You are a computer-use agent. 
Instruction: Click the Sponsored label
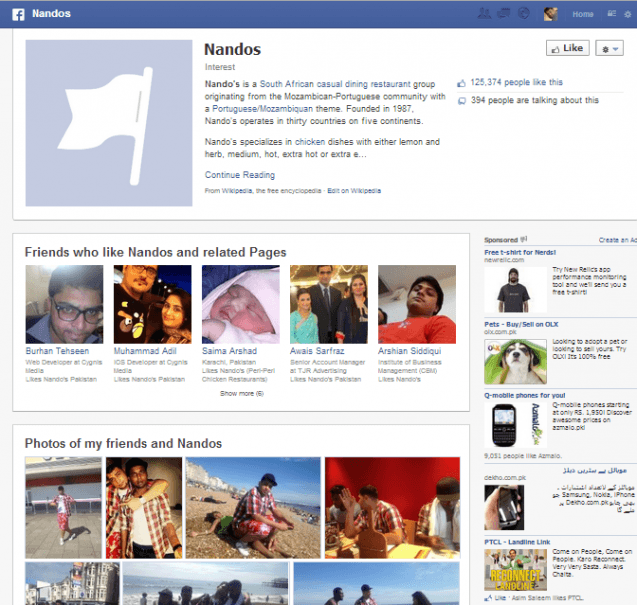[500, 240]
